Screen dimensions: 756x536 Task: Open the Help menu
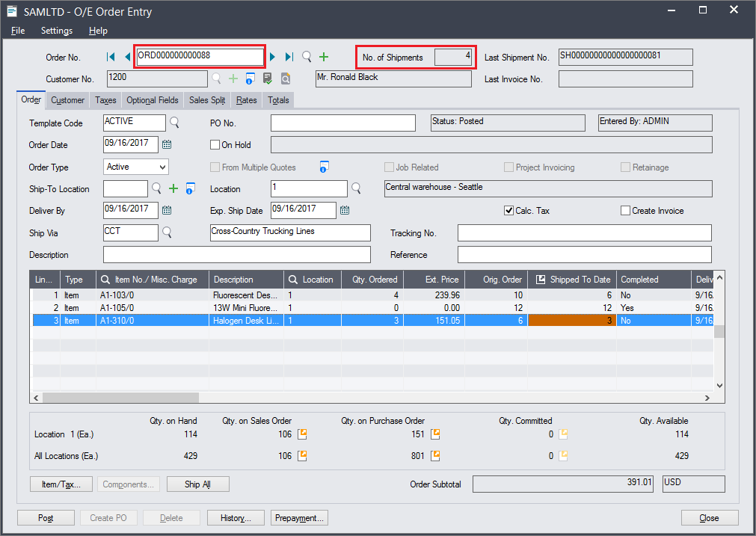click(x=98, y=31)
